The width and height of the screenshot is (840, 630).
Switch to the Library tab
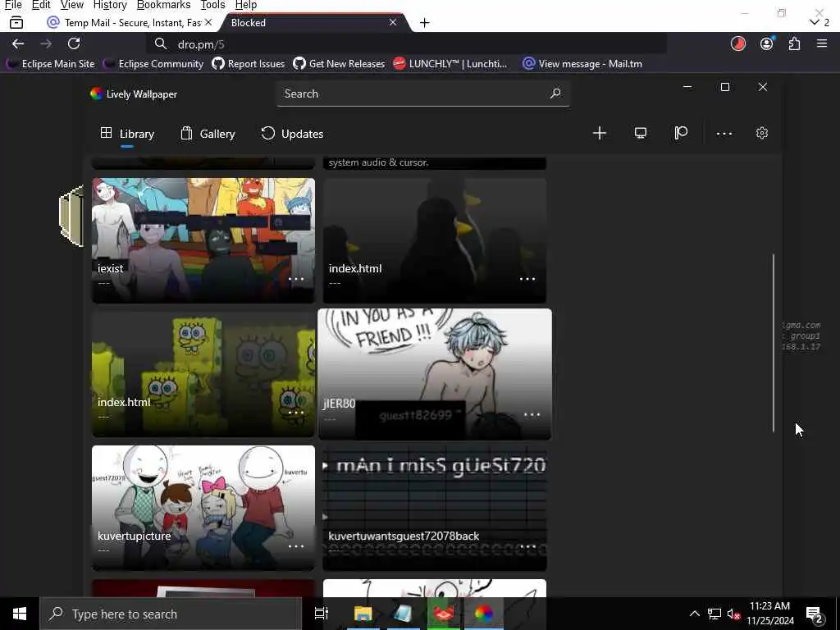click(x=127, y=134)
